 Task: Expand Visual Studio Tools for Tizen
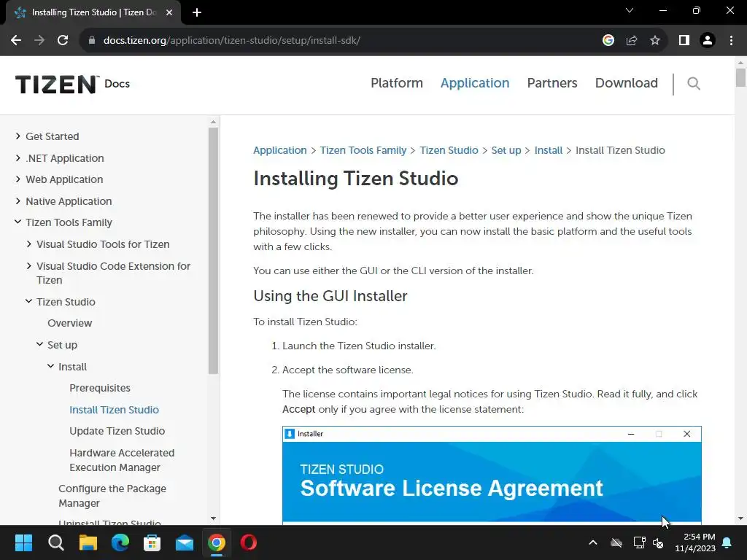(x=28, y=244)
